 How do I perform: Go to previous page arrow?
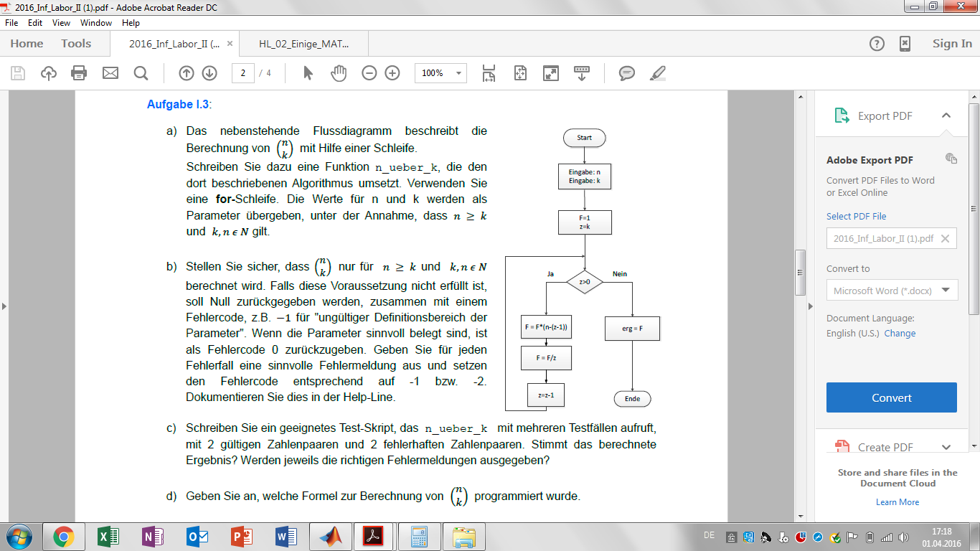tap(186, 73)
